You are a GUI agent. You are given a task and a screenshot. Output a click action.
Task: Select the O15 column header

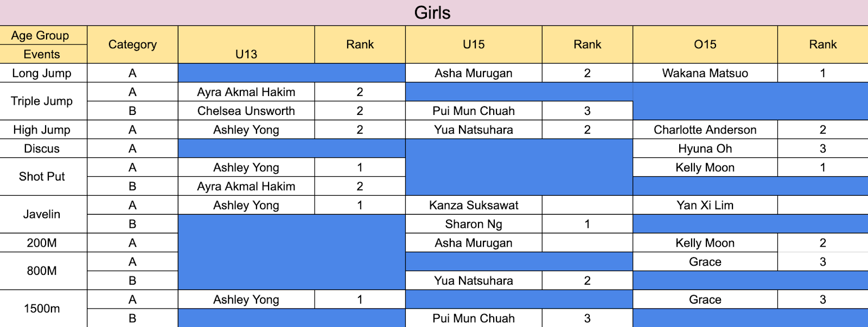pos(705,44)
